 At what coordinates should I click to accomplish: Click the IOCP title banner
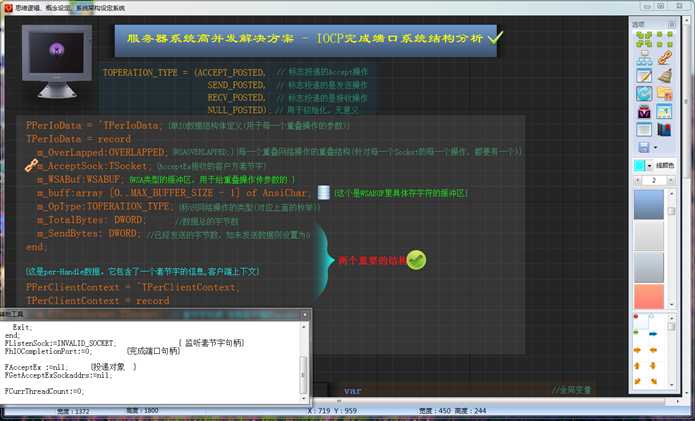306,40
